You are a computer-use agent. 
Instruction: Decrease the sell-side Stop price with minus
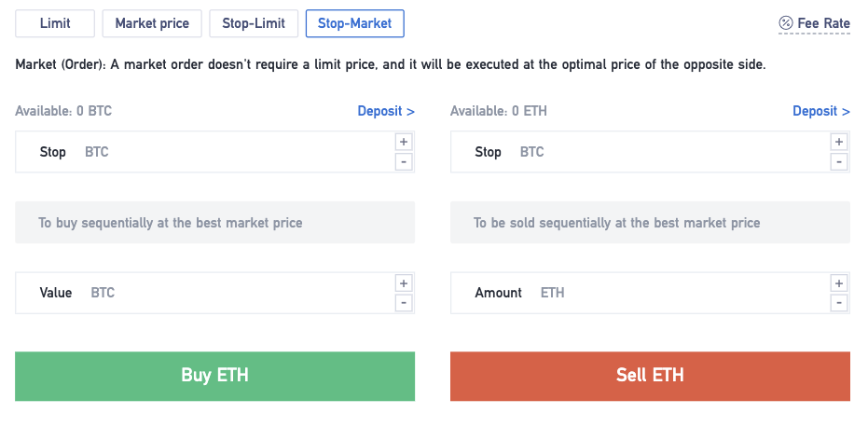(x=839, y=161)
